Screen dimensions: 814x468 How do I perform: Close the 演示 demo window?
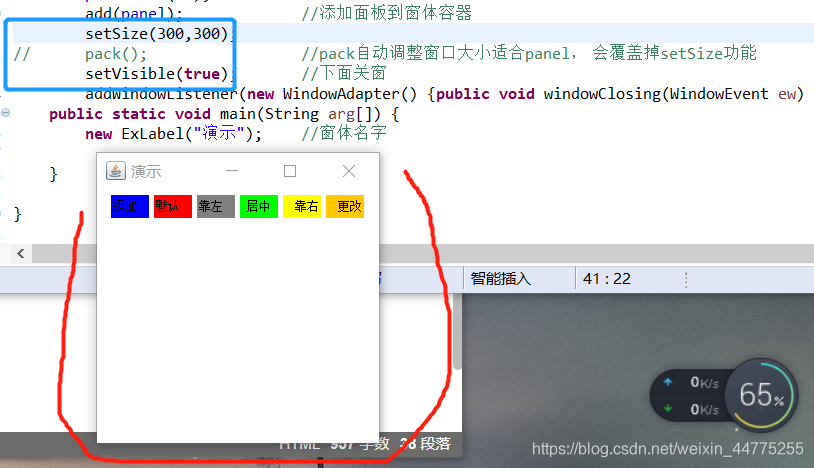tap(349, 171)
